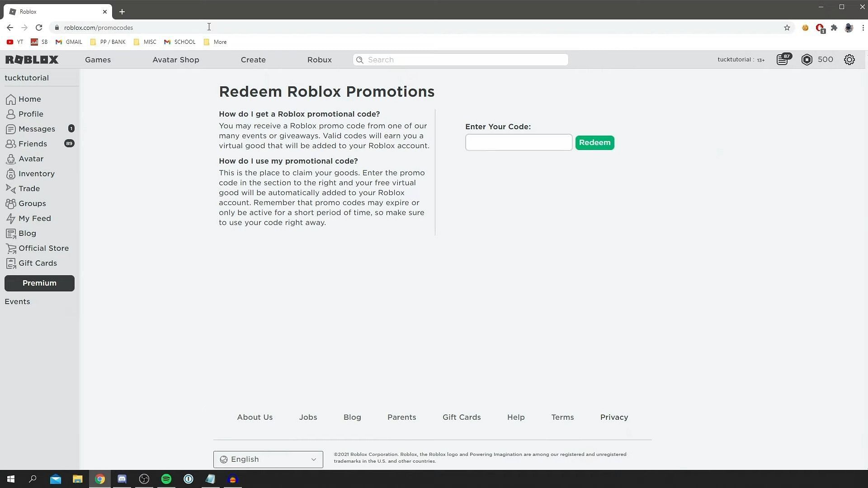Open the Inventory sidebar icon

pos(11,174)
